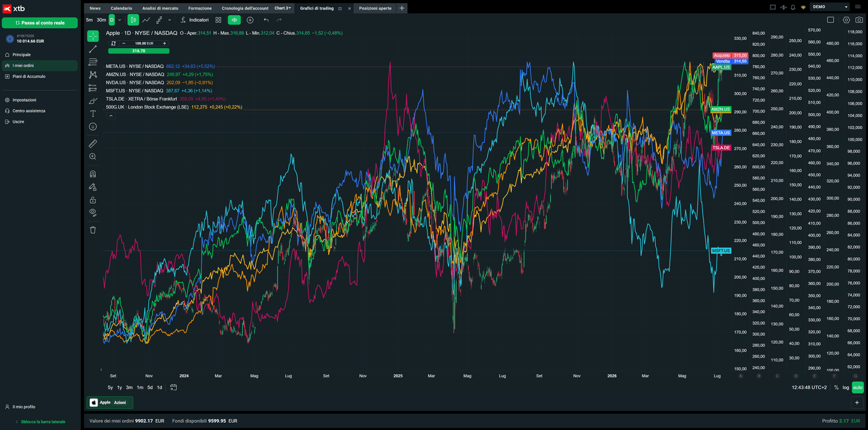Click the green 316.70 buy price button
The width and height of the screenshot is (868, 430).
click(x=139, y=51)
